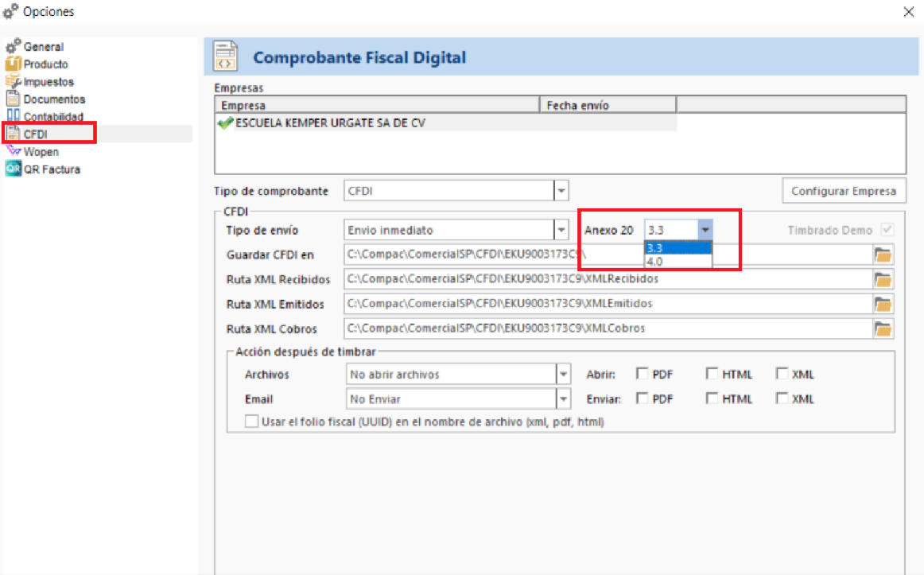The width and height of the screenshot is (924, 575).
Task: Click the Empresa column header
Action: [377, 106]
